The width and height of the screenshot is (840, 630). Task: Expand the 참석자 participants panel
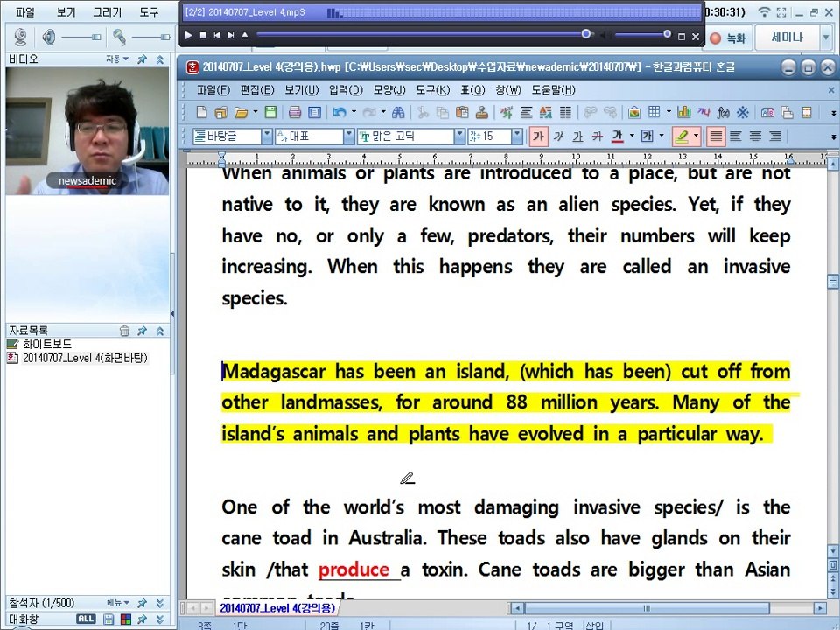[159, 603]
